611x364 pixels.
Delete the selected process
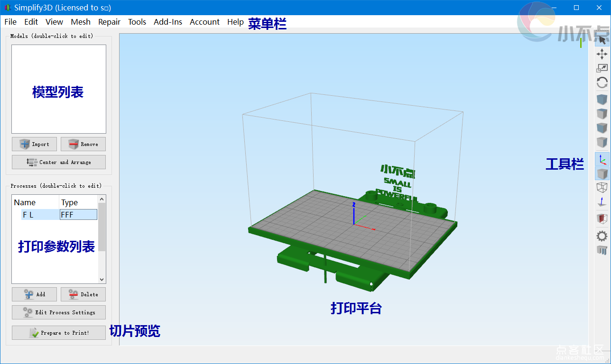(x=83, y=294)
